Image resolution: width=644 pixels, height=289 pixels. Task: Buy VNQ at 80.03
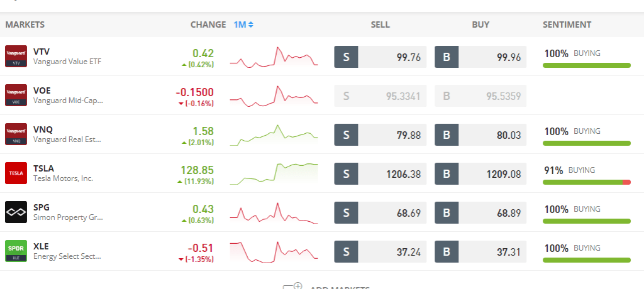click(480, 134)
